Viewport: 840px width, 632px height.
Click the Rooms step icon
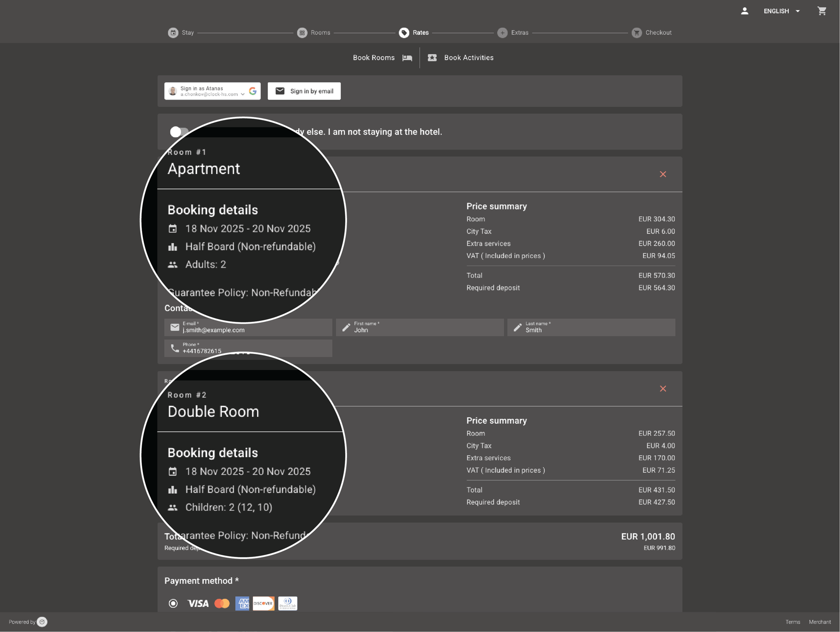point(302,32)
